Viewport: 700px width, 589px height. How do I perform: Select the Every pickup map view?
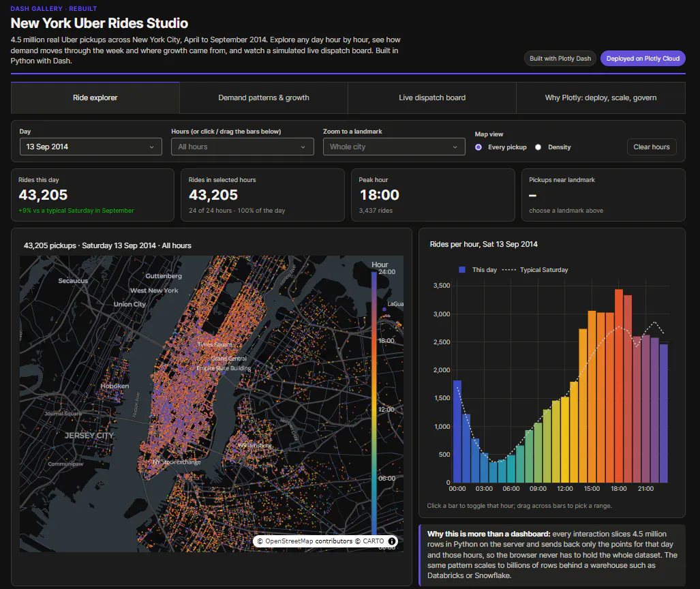click(478, 147)
